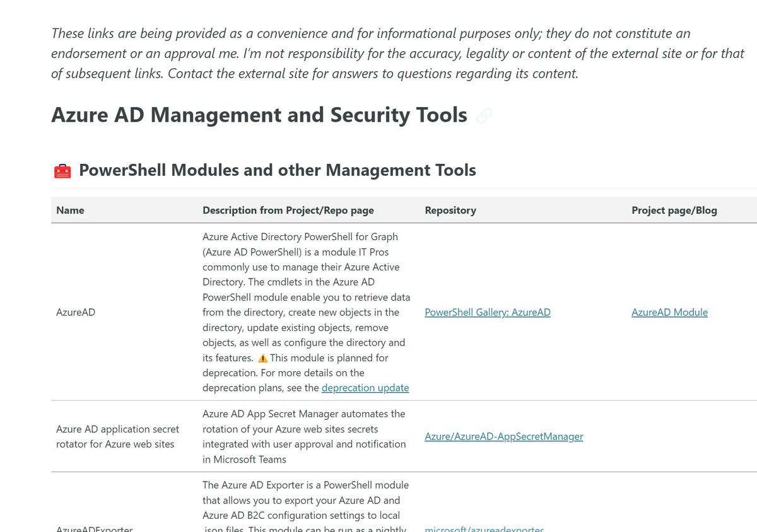Click the Azure AD Exporter description text

pyautogui.click(x=306, y=507)
